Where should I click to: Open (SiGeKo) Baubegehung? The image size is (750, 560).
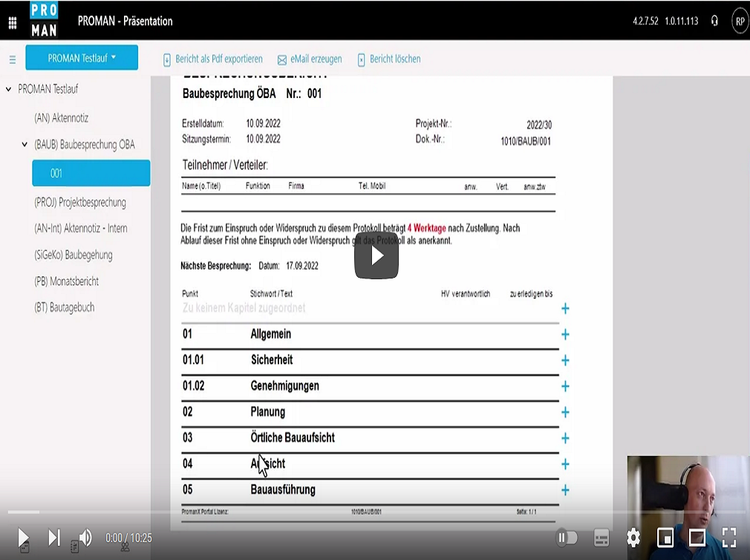(74, 255)
